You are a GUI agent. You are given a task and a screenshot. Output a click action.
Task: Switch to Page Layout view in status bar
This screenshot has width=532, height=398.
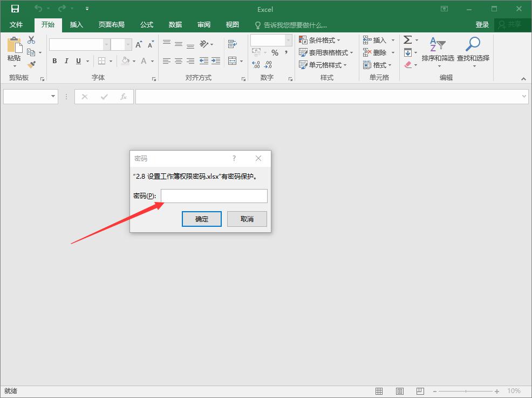pos(400,391)
